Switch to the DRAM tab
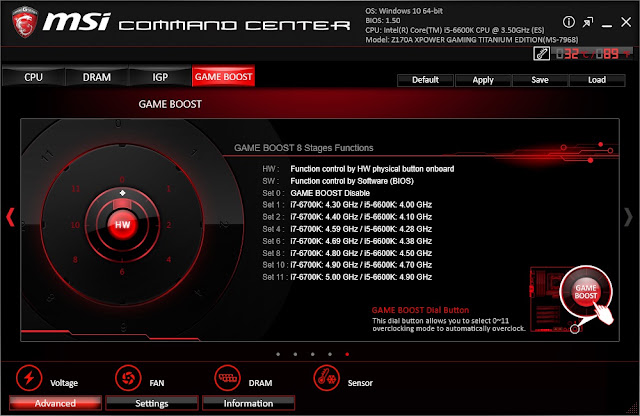The image size is (640, 416). click(x=97, y=77)
